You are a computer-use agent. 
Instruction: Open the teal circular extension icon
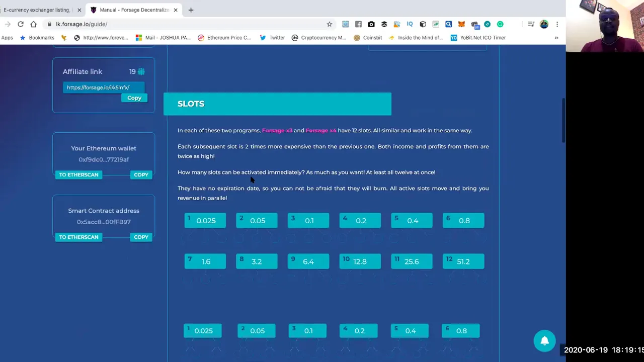point(487,24)
